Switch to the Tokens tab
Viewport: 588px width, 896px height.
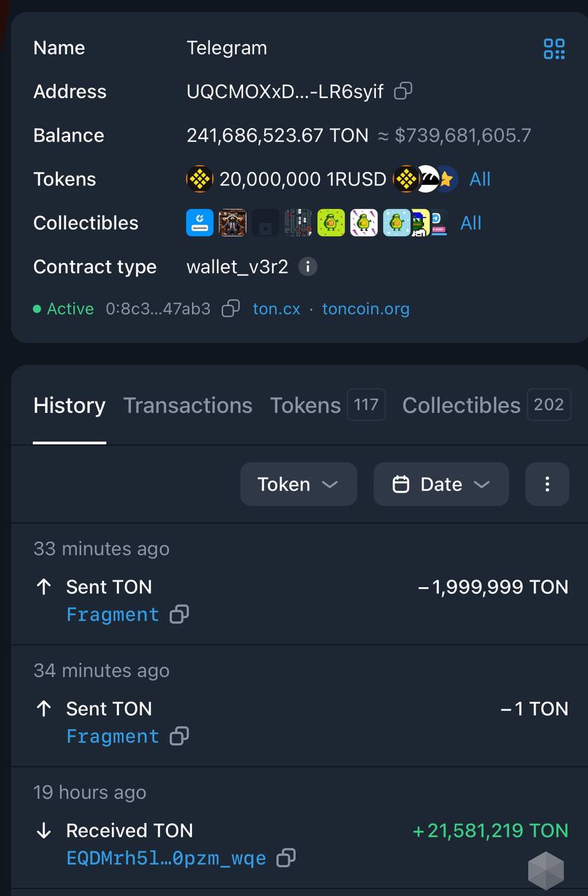coord(328,405)
